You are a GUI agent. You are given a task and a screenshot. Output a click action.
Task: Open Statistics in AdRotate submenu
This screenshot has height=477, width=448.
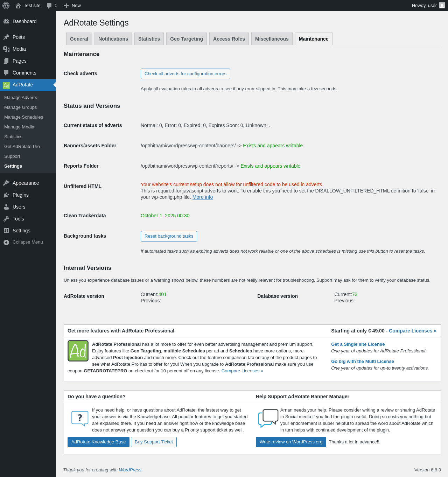point(13,137)
